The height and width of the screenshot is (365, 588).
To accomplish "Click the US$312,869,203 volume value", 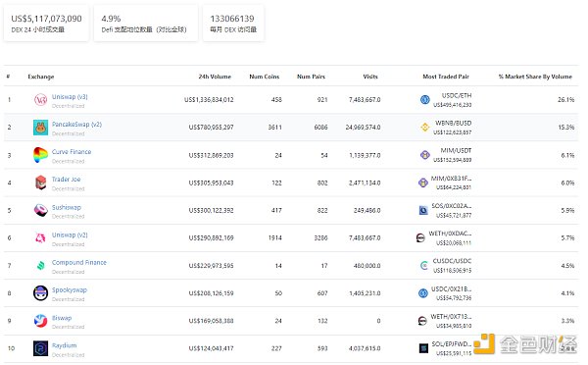I will pos(211,155).
